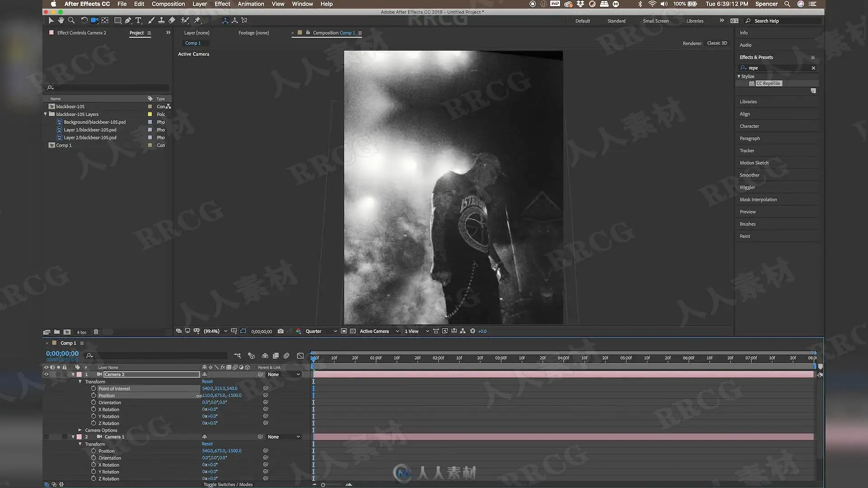Screen dimensions: 868x488
Task: Choose the Small Screen workspace
Action: pyautogui.click(x=656, y=21)
